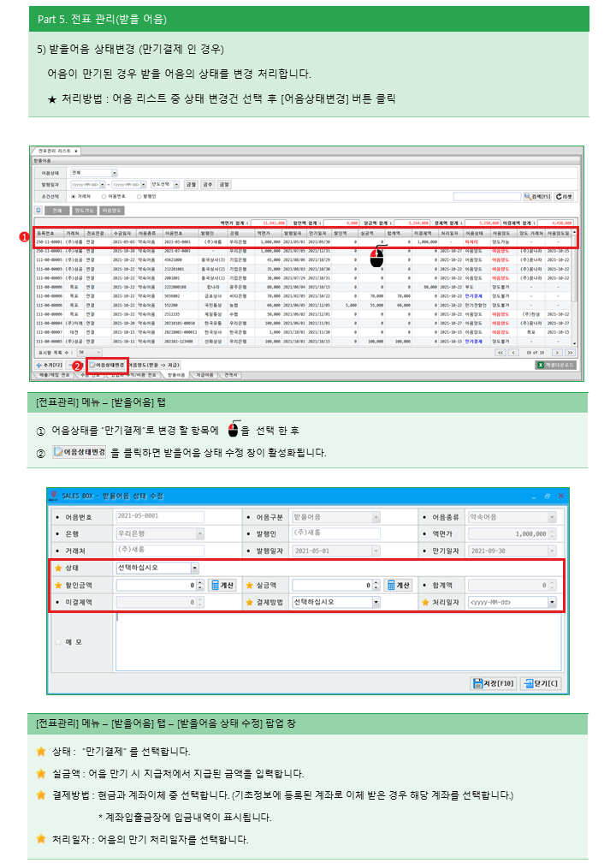Open the 처리일자 date picker dropdown

click(552, 602)
